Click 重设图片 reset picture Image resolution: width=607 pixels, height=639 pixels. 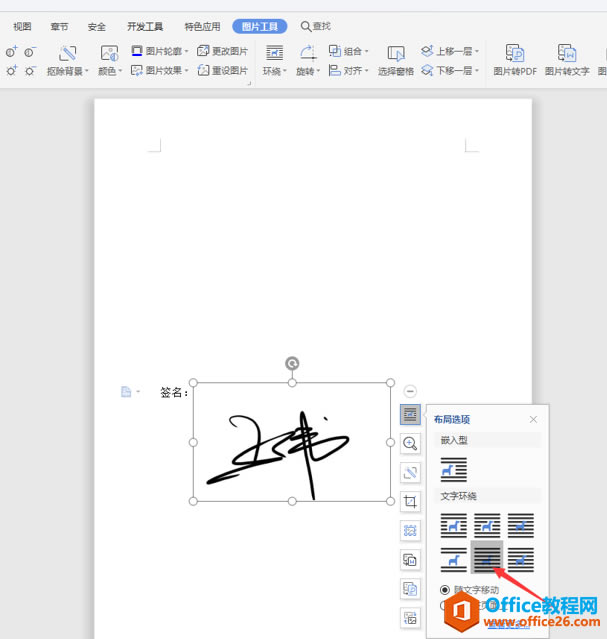point(222,71)
